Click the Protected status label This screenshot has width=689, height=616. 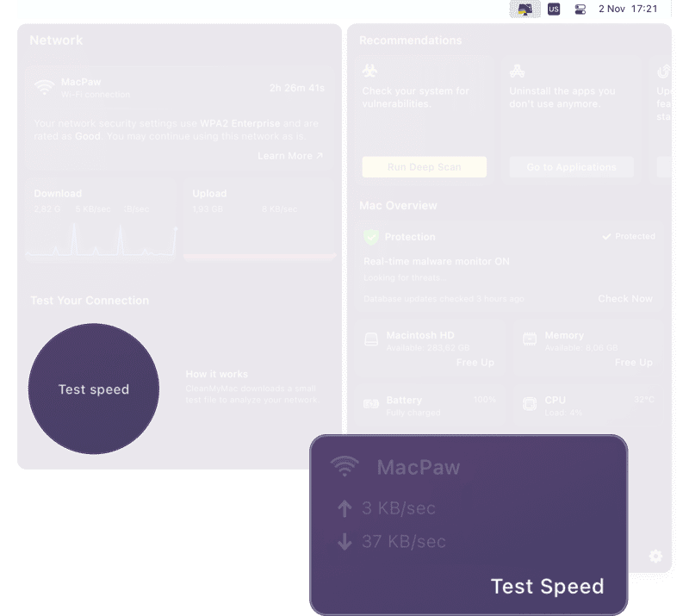[630, 236]
